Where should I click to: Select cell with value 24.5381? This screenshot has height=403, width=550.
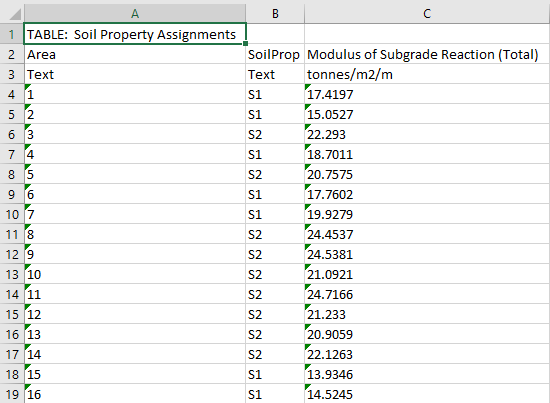click(x=427, y=254)
